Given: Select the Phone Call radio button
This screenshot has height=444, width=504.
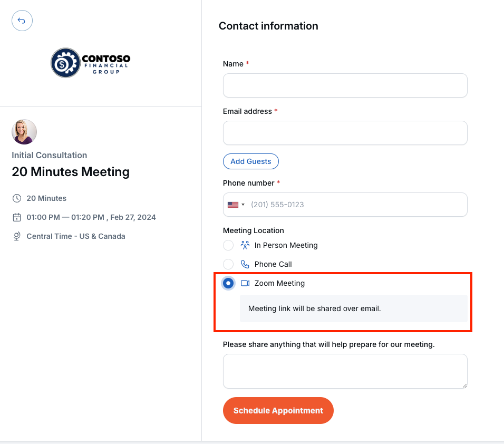Looking at the screenshot, I should pos(228,264).
